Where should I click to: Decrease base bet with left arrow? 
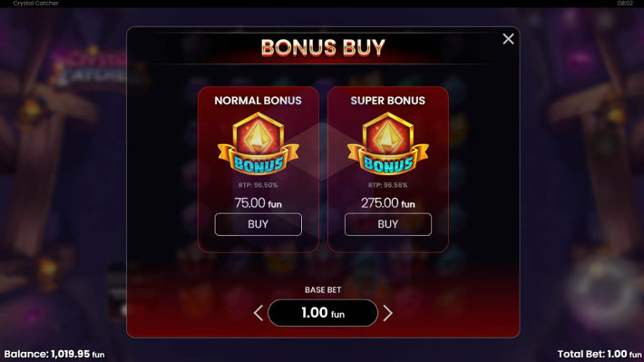[258, 313]
